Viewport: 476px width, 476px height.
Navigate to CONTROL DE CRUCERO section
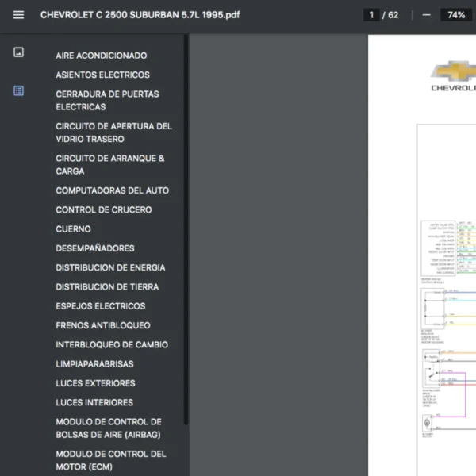coord(103,209)
